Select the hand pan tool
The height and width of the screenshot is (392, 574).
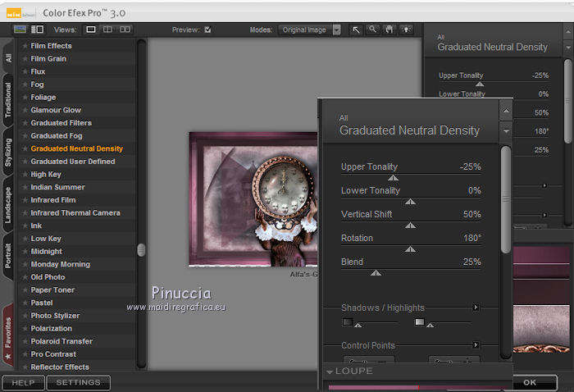[x=389, y=30]
